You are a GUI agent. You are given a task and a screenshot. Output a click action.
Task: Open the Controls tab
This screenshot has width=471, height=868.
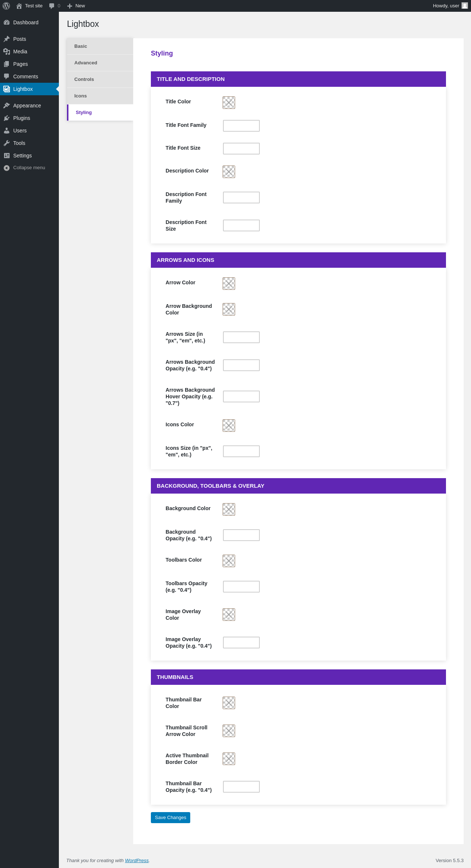100,79
